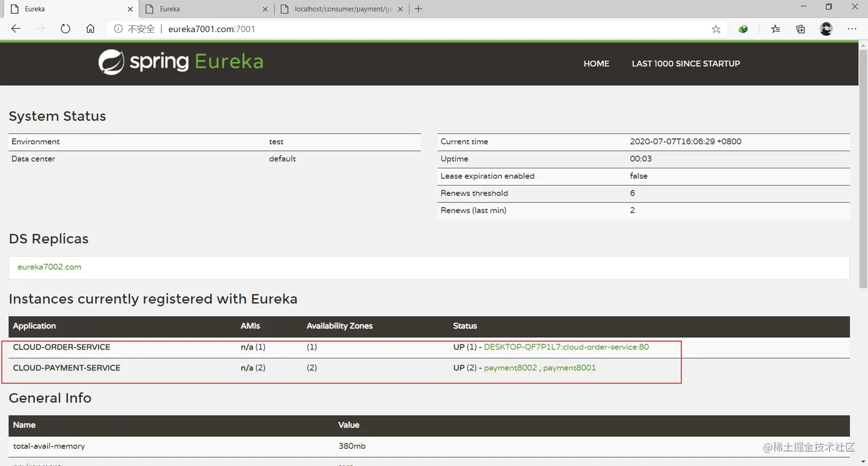The height and width of the screenshot is (466, 868).
Task: Click the site info insecure icon
Action: pyautogui.click(x=118, y=29)
